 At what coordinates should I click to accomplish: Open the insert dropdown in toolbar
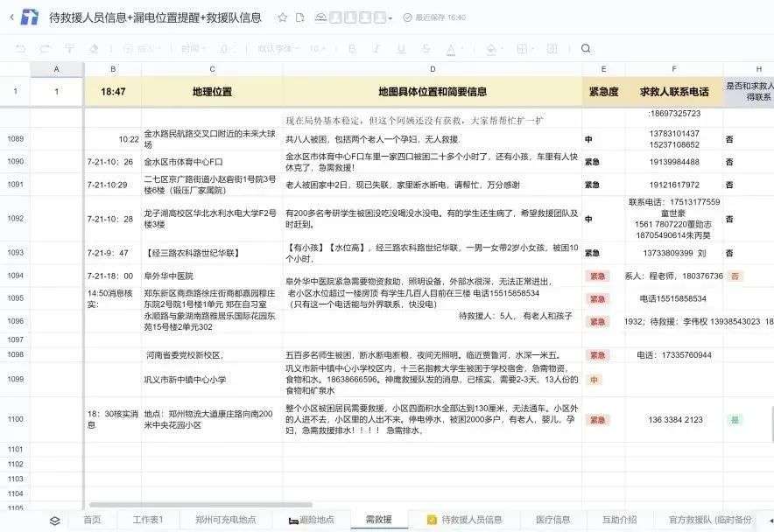coord(140,48)
